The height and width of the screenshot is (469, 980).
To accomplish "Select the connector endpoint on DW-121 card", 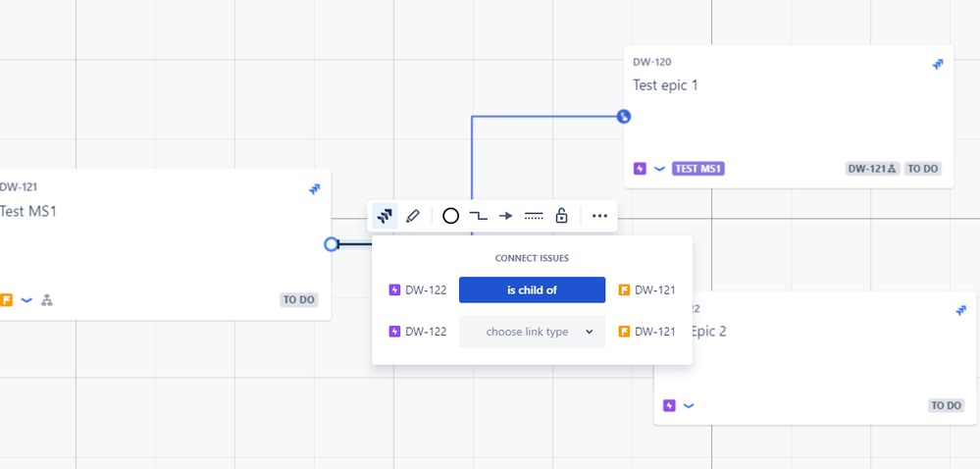I will (332, 244).
